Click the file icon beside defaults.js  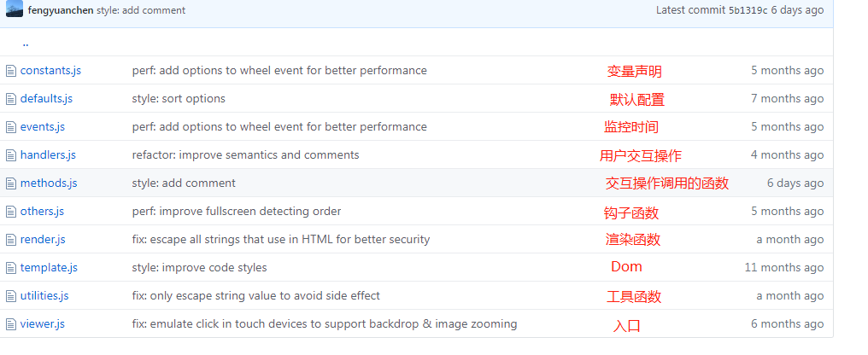tap(11, 99)
